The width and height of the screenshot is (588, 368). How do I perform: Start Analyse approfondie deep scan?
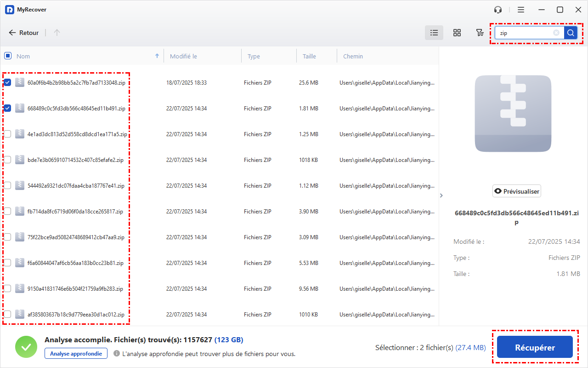click(x=76, y=353)
